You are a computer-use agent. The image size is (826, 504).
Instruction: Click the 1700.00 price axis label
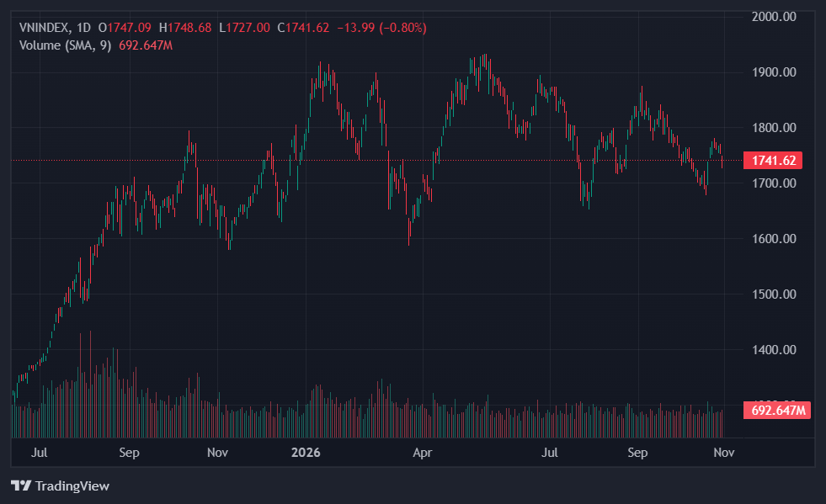click(x=774, y=183)
